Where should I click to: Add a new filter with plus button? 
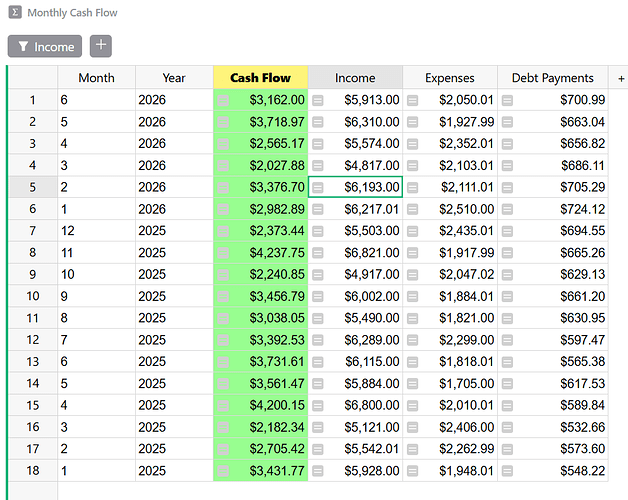tap(101, 46)
